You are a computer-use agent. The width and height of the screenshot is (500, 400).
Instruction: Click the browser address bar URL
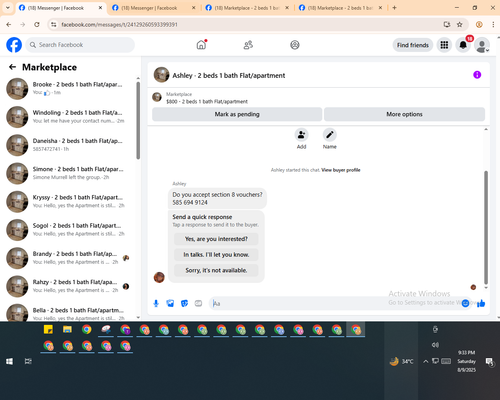coord(119,24)
